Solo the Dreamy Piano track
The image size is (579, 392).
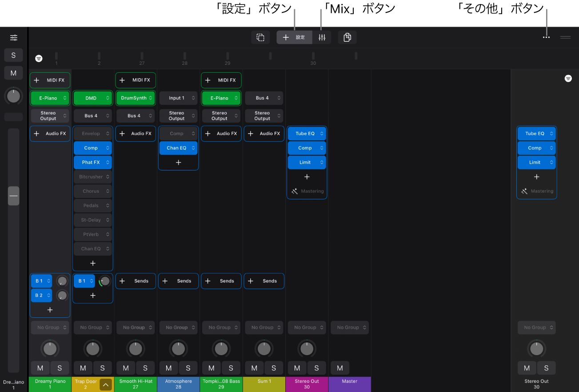[60, 368]
